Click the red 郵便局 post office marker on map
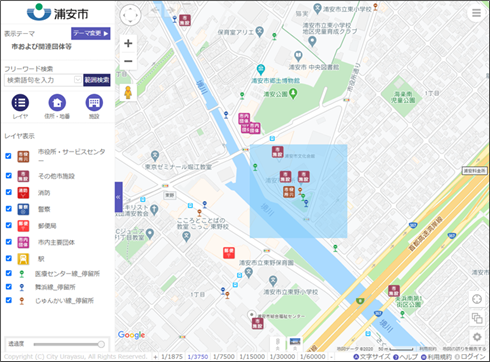Image resolution: width=490 pixels, height=362 pixels. tap(229, 253)
